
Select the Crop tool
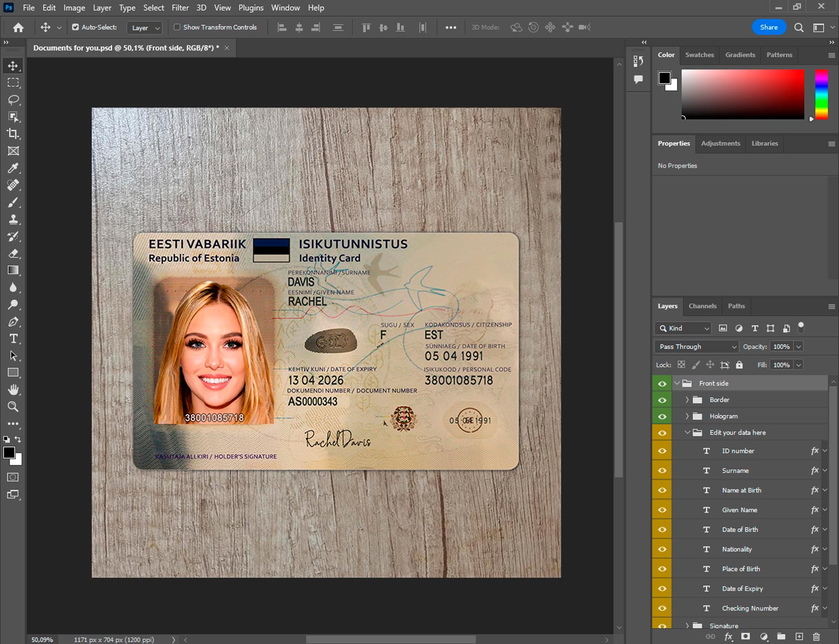point(13,134)
